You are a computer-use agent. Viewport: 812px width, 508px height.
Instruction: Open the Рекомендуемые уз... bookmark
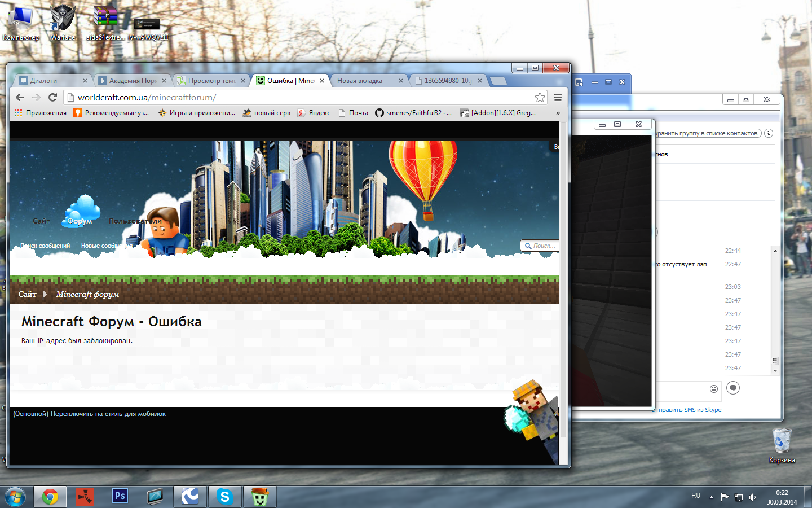(111, 113)
